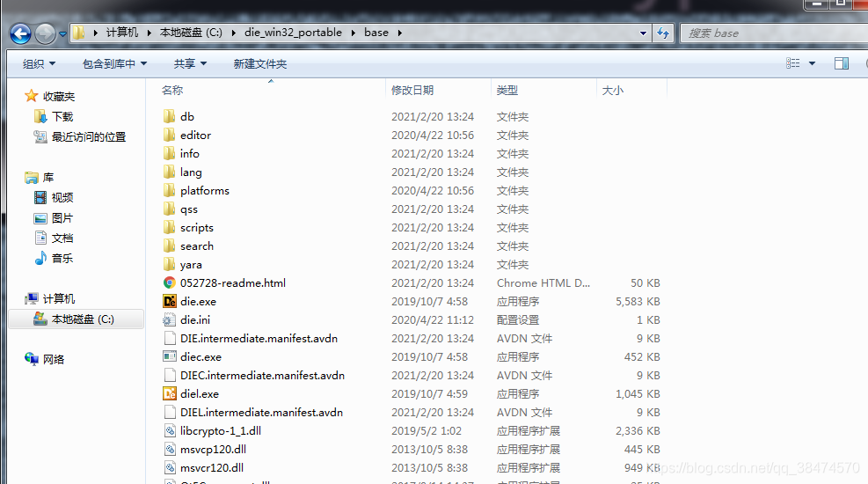Expand the address bar history dropdown
Image resolution: width=868 pixels, height=484 pixels.
[x=643, y=33]
